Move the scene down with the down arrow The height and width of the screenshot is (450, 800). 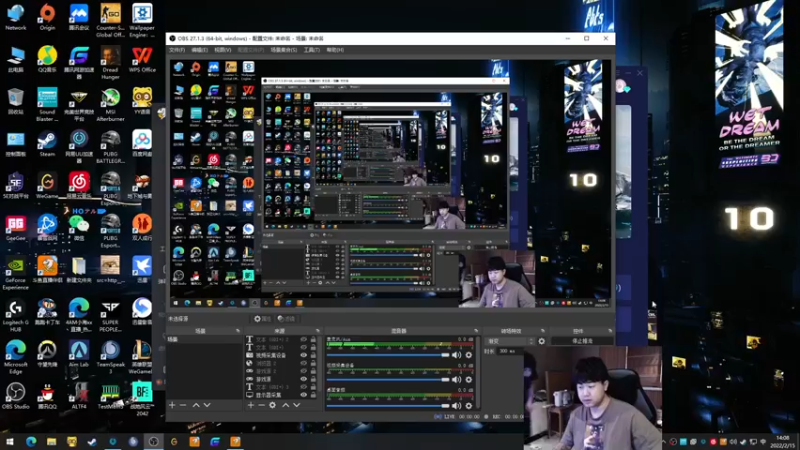coord(207,405)
